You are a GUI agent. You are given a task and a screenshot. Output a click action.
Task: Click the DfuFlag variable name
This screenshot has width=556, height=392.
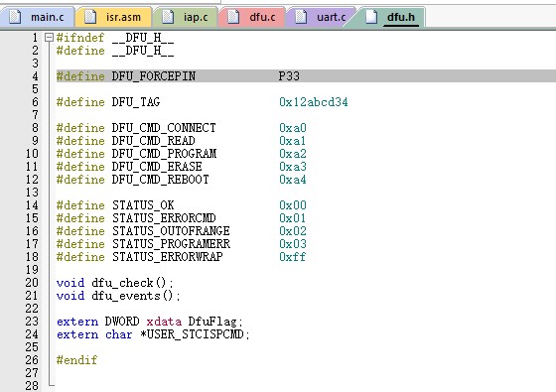(212, 322)
